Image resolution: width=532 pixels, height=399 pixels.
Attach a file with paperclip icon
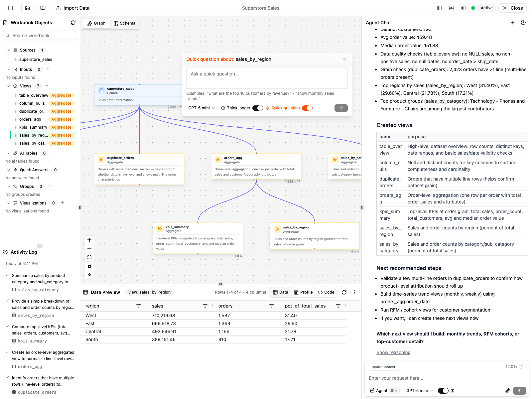coord(507,391)
